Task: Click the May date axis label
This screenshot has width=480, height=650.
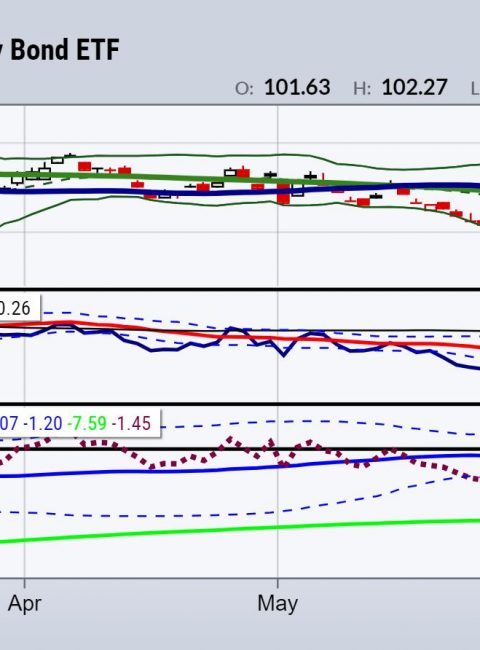Action: (277, 604)
